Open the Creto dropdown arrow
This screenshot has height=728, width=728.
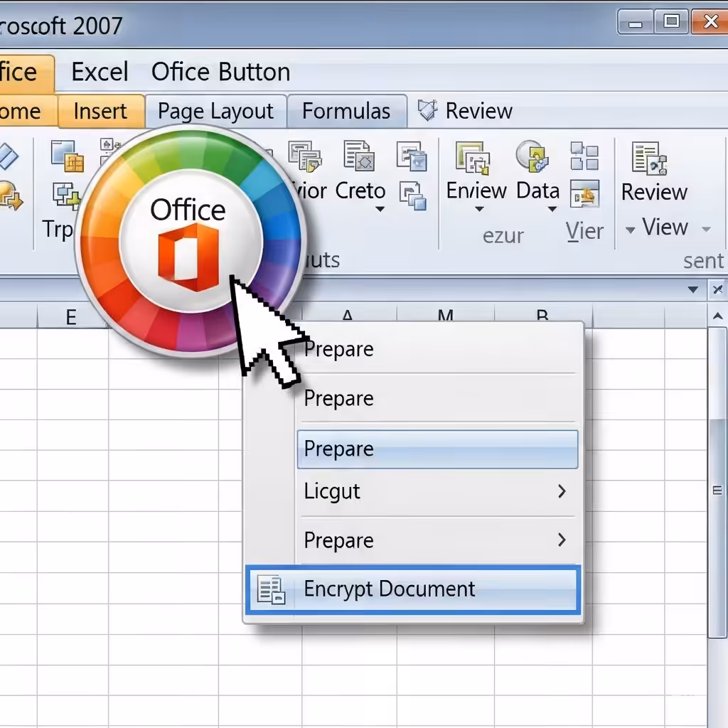pyautogui.click(x=380, y=209)
